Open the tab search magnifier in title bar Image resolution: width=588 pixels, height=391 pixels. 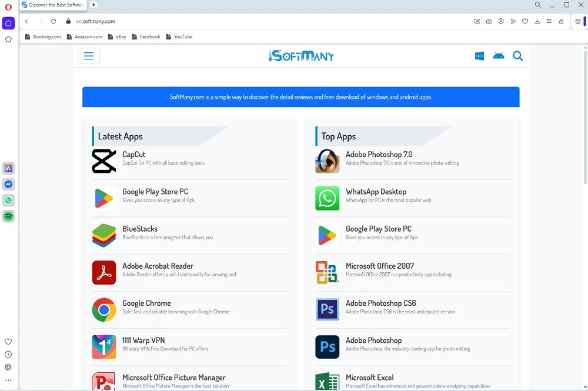coord(538,5)
